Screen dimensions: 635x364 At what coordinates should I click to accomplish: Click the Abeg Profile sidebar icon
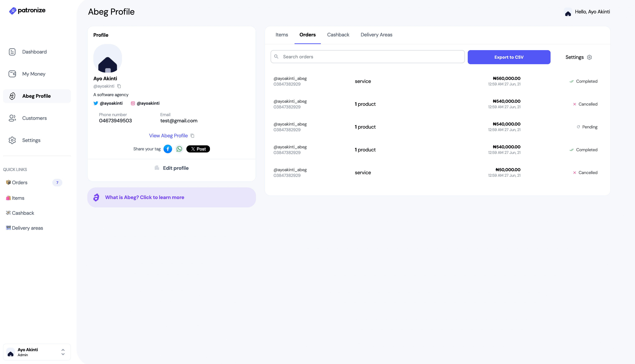click(x=12, y=96)
